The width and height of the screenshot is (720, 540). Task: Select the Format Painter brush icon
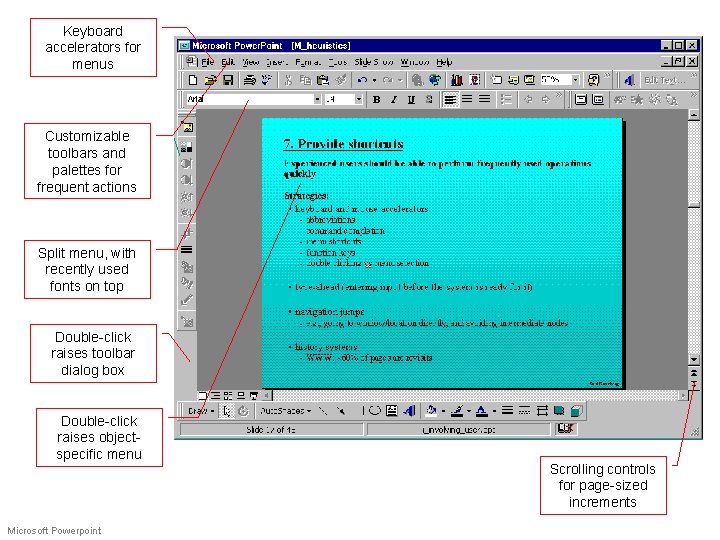(x=340, y=80)
